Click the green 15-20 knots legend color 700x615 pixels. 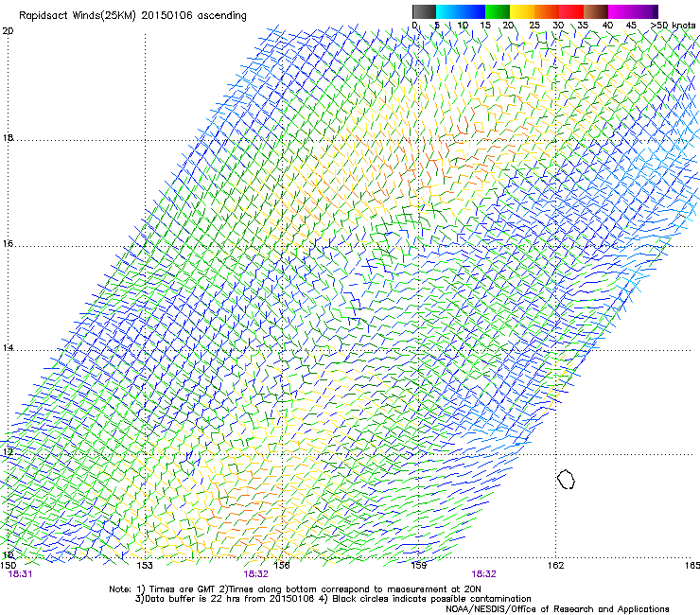498,11
